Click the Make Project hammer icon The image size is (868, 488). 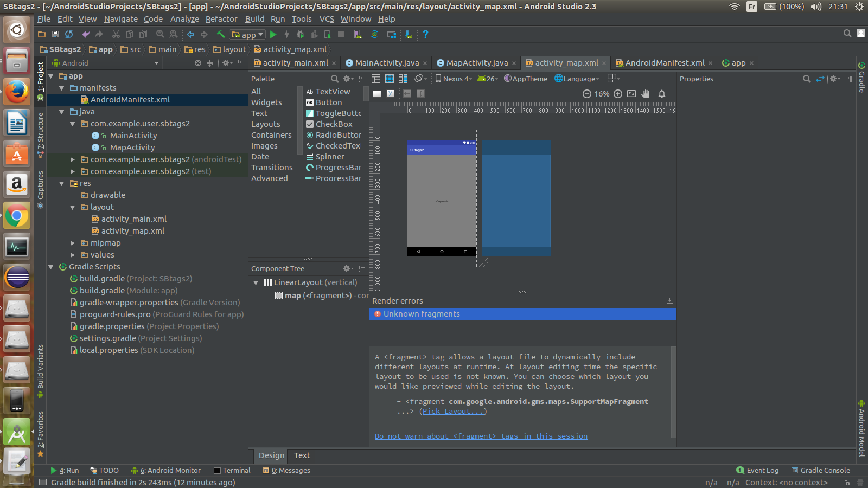click(x=221, y=34)
